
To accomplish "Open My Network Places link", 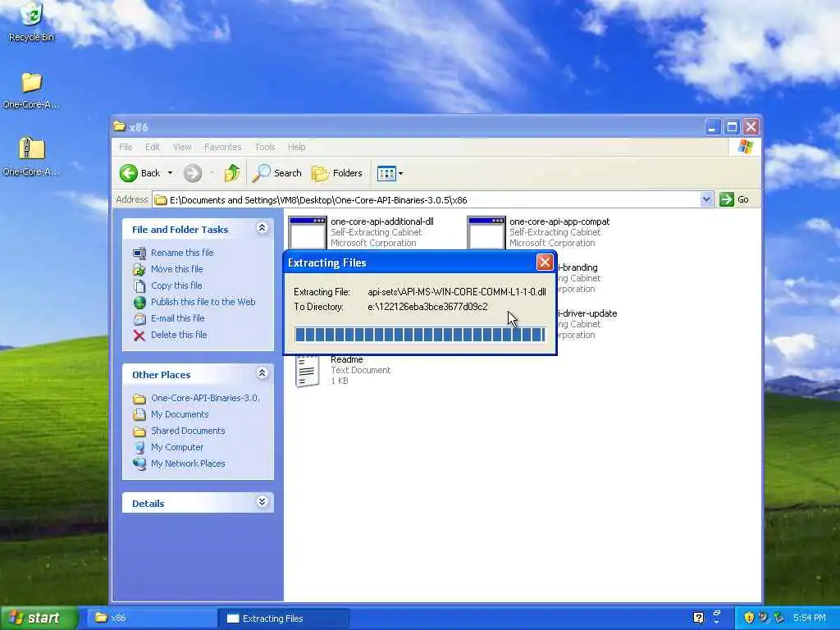I will (x=188, y=464).
